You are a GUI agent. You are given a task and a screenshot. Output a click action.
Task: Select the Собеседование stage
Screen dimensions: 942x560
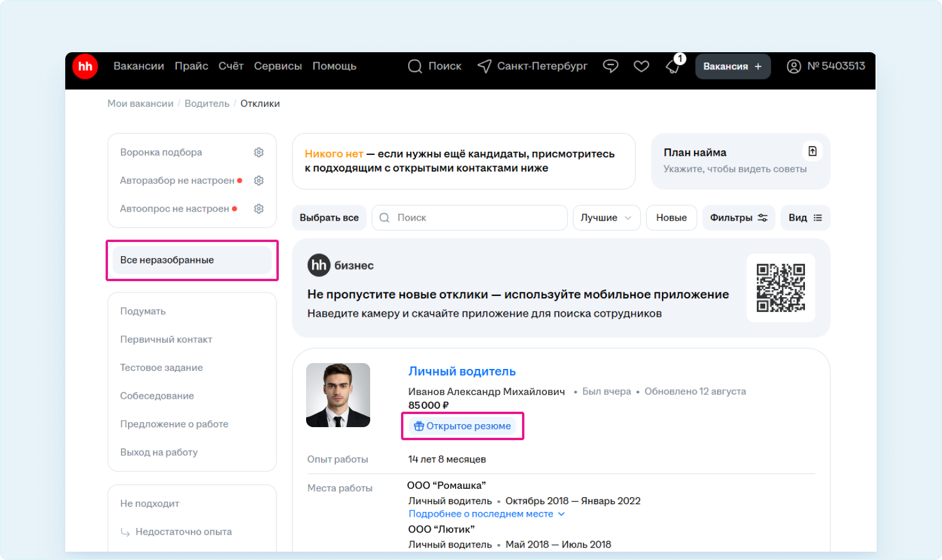(x=157, y=396)
